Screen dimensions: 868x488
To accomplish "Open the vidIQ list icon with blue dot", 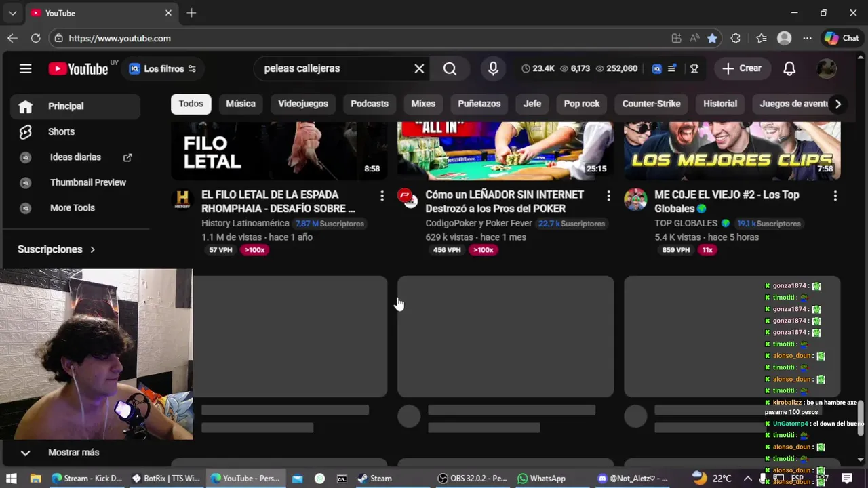I will pyautogui.click(x=672, y=68).
